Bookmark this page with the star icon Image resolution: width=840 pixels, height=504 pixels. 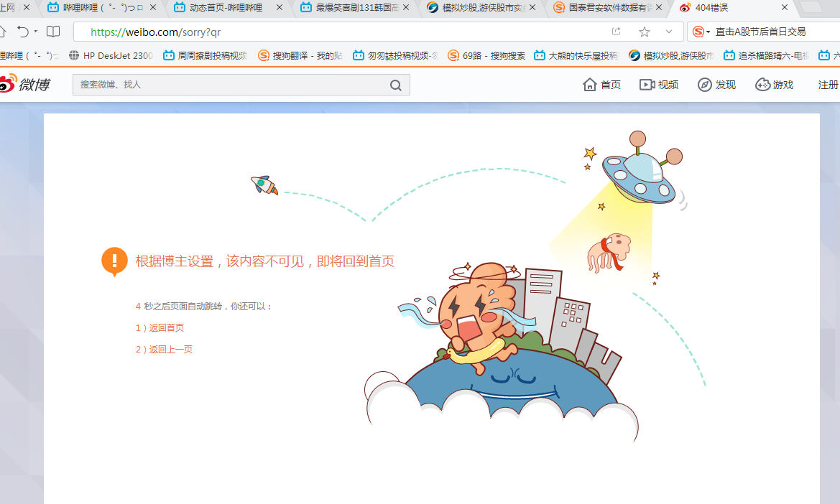pos(645,32)
